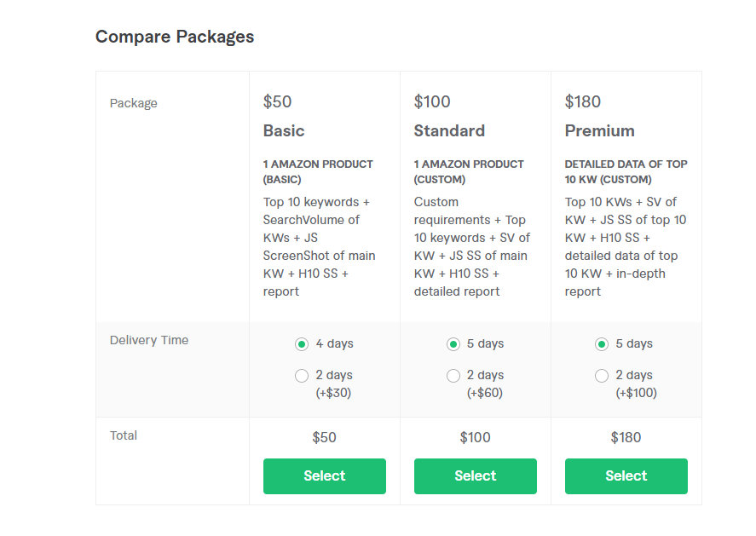Choose 5 days delivery for Premium package

click(602, 344)
